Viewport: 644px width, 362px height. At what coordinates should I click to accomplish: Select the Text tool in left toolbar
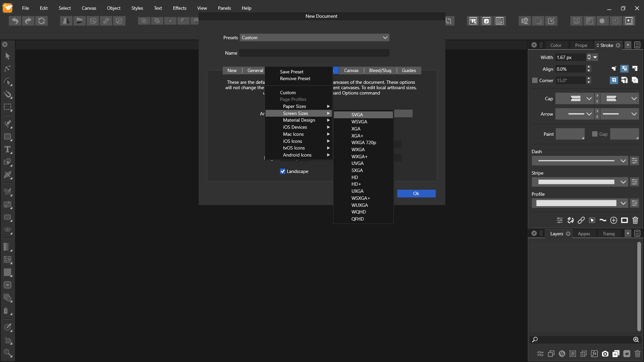coord(7,149)
